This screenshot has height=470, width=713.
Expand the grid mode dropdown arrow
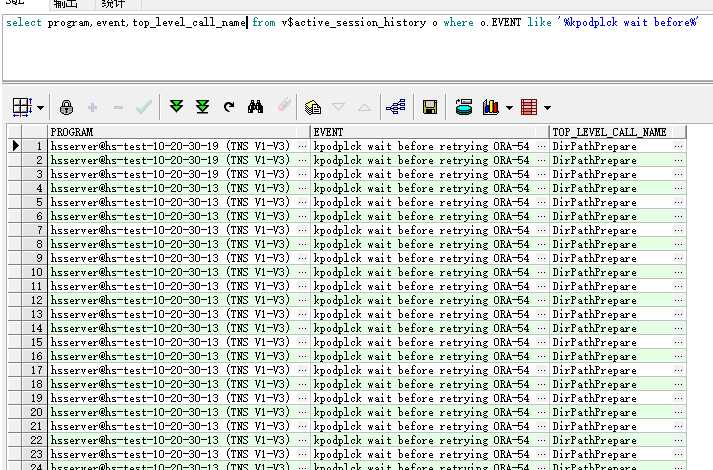pos(40,108)
